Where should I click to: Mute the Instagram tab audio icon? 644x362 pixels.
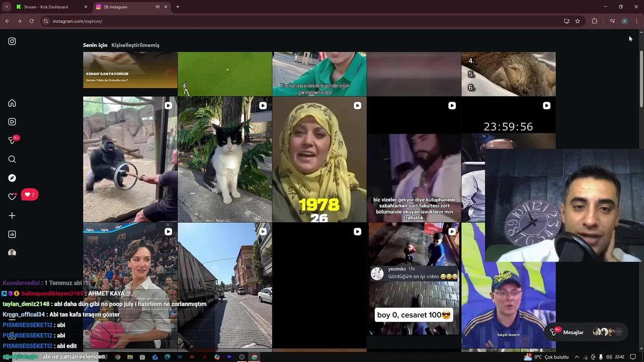(x=157, y=7)
